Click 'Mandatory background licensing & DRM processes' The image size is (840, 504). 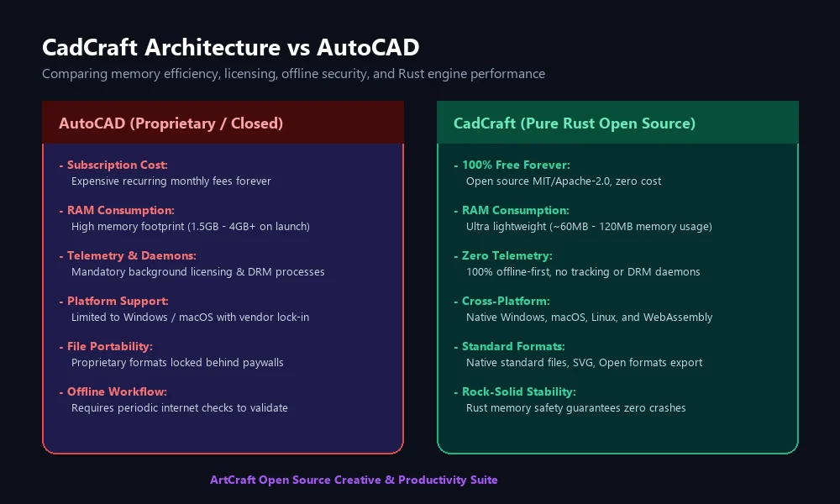(x=197, y=272)
